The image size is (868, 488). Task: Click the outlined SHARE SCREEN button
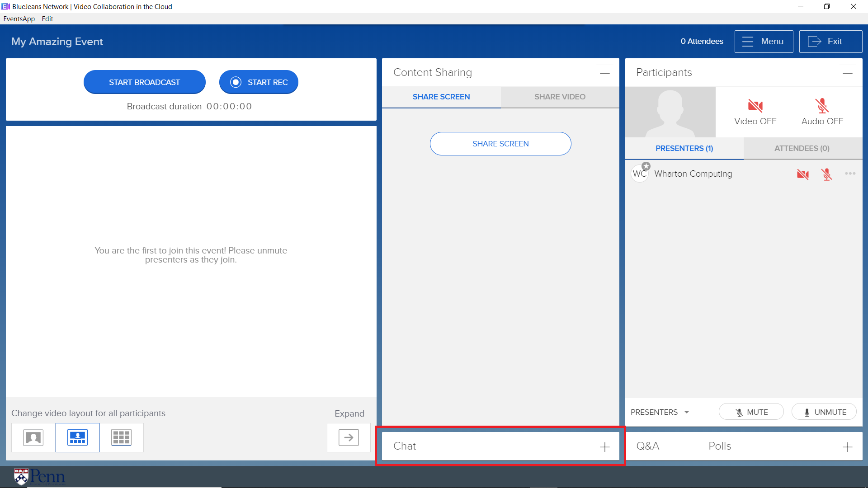pyautogui.click(x=500, y=144)
